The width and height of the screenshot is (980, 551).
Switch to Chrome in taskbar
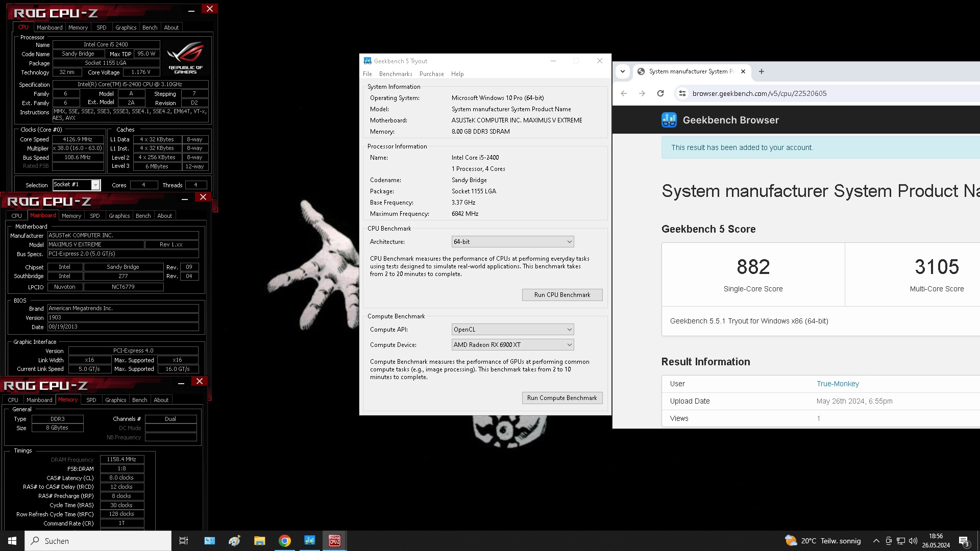tap(285, 541)
